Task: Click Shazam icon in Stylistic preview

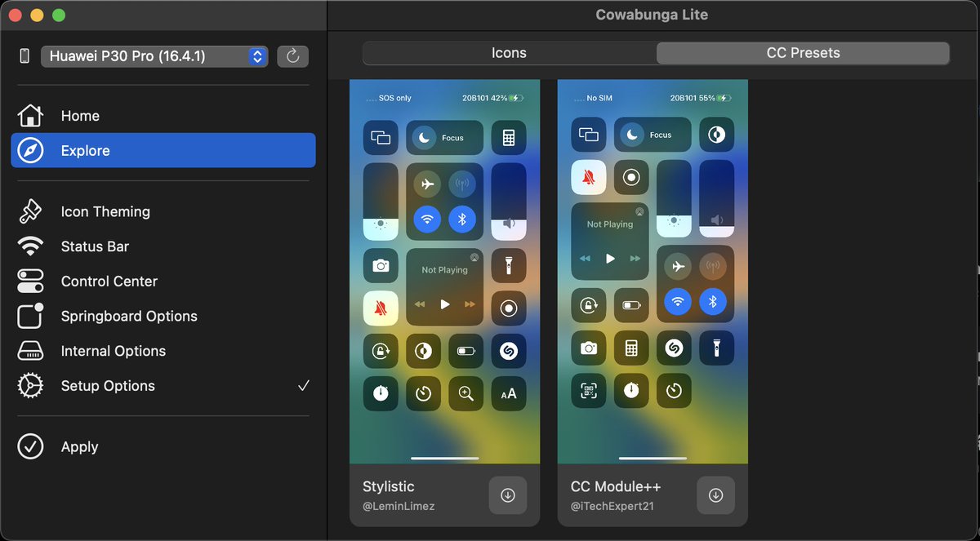Action: tap(509, 351)
